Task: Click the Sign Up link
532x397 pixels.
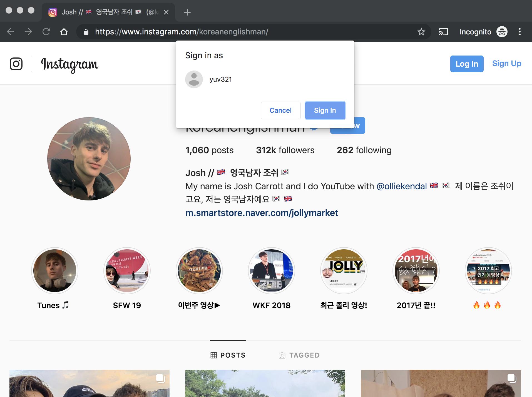Action: [x=507, y=64]
